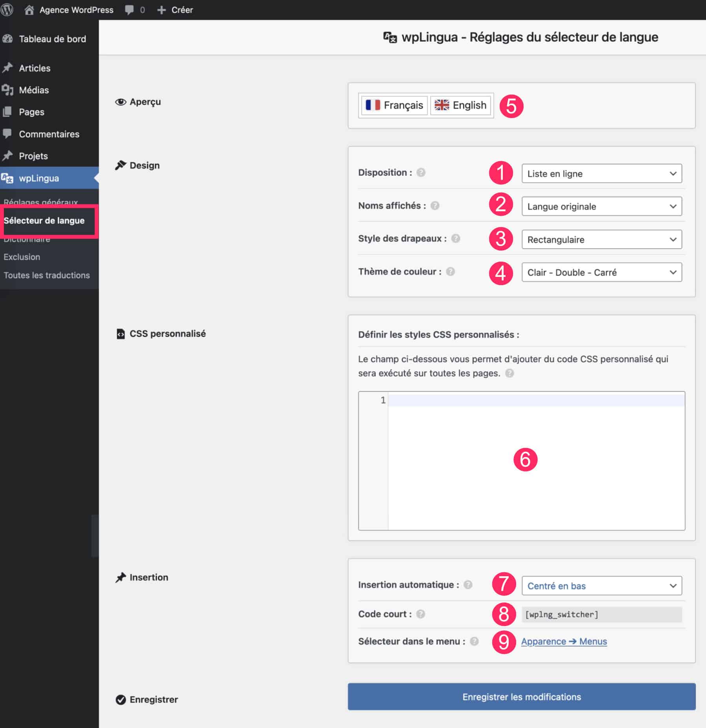The height and width of the screenshot is (728, 706).
Task: Open the Exclusion submenu
Action: tap(22, 257)
